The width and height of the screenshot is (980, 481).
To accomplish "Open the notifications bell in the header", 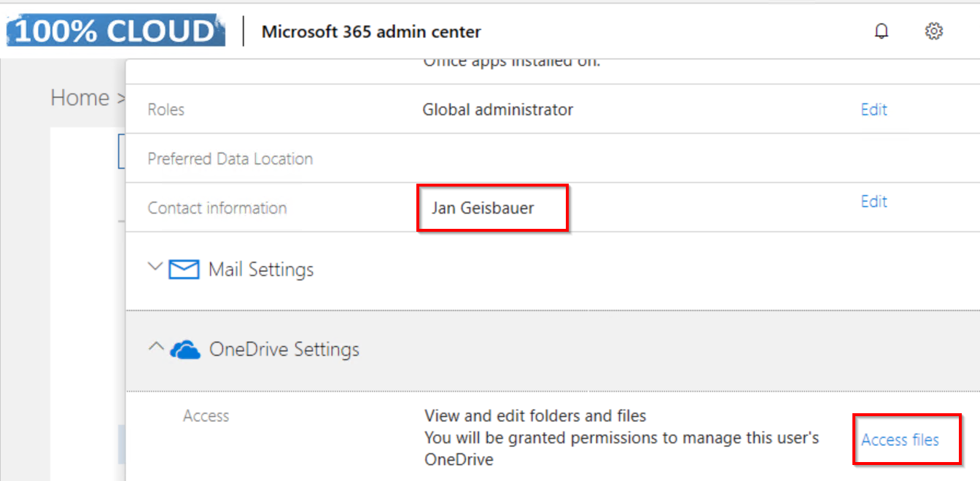I will coord(882,31).
